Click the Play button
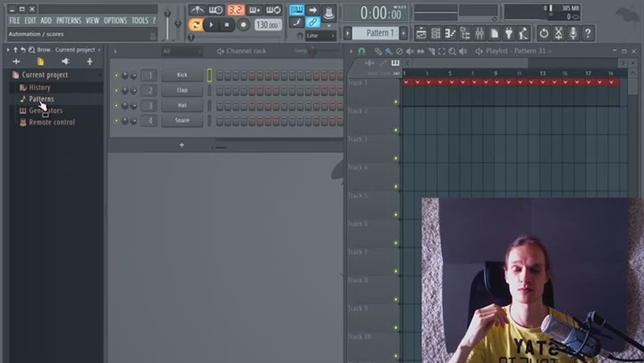The width and height of the screenshot is (644, 363). pos(211,25)
